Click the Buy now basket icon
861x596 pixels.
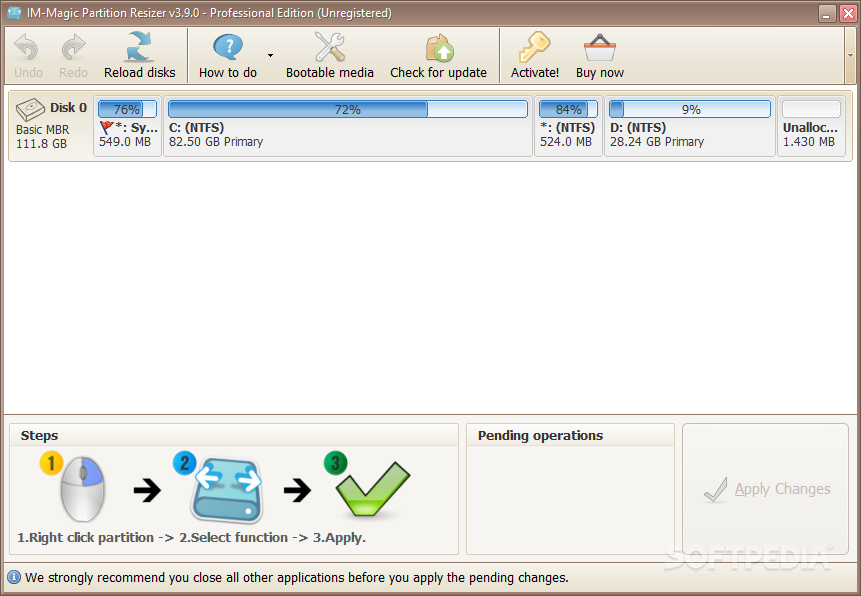coord(600,48)
